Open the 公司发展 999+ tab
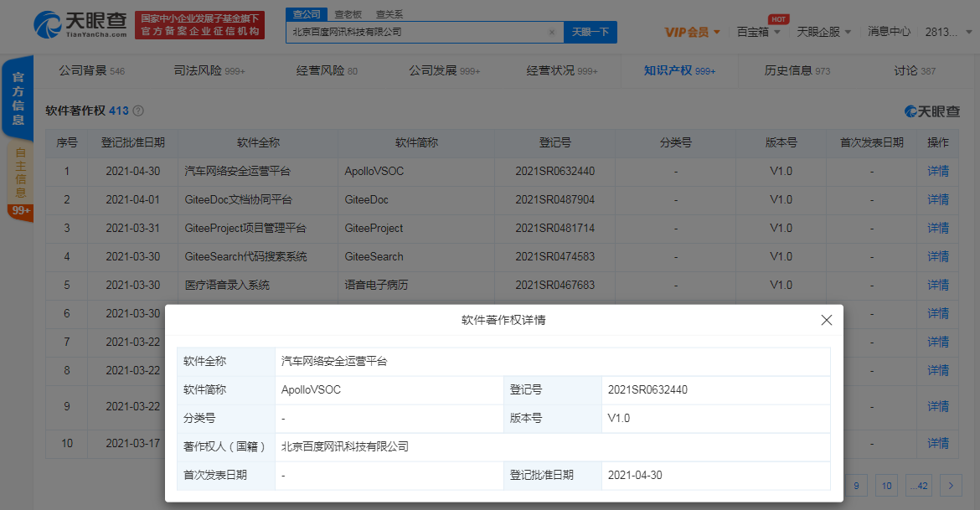The width and height of the screenshot is (980, 510). (445, 70)
